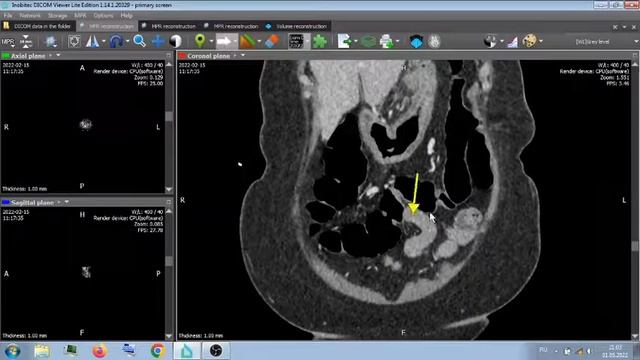Open the File menu

[8, 16]
